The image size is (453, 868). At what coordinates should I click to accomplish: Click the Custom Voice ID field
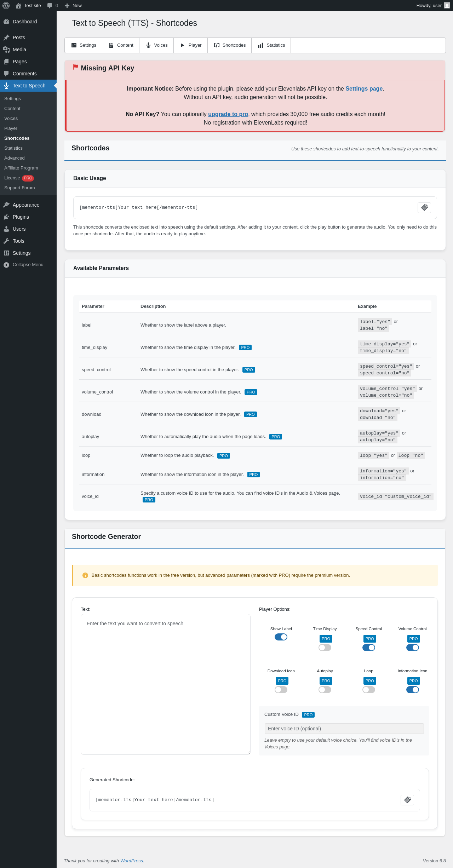click(x=344, y=729)
